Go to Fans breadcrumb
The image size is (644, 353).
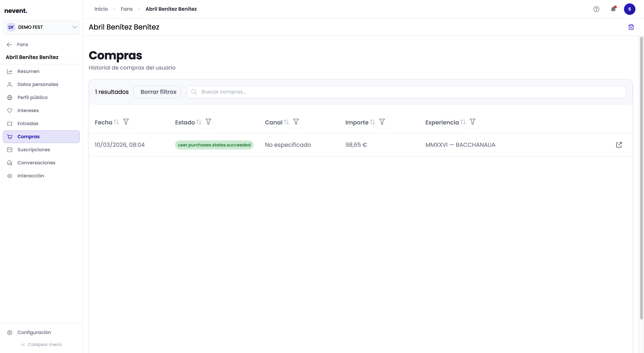[126, 9]
